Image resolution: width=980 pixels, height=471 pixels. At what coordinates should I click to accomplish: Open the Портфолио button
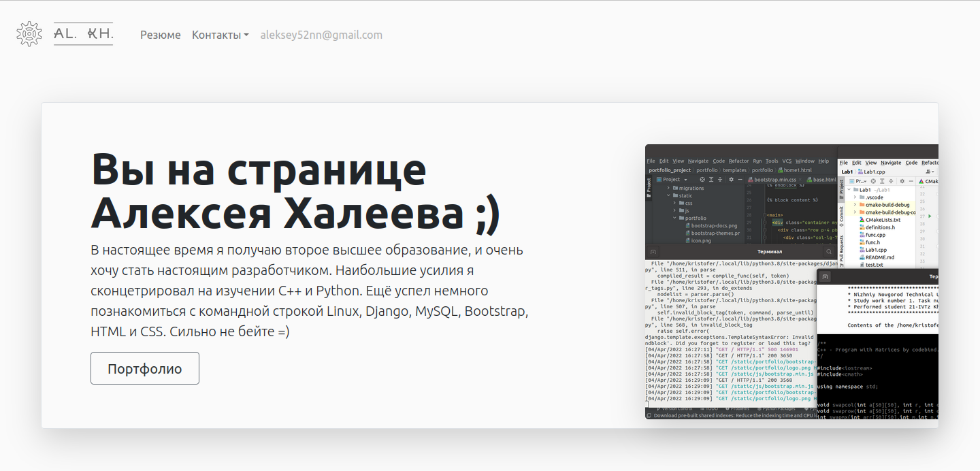[145, 368]
